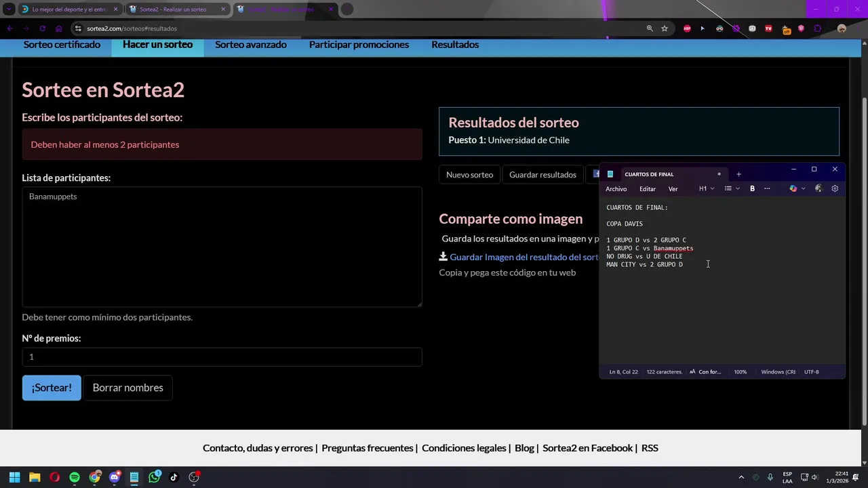Image resolution: width=868 pixels, height=488 pixels.
Task: Open WhatsApp from the taskbar
Action: 155,477
